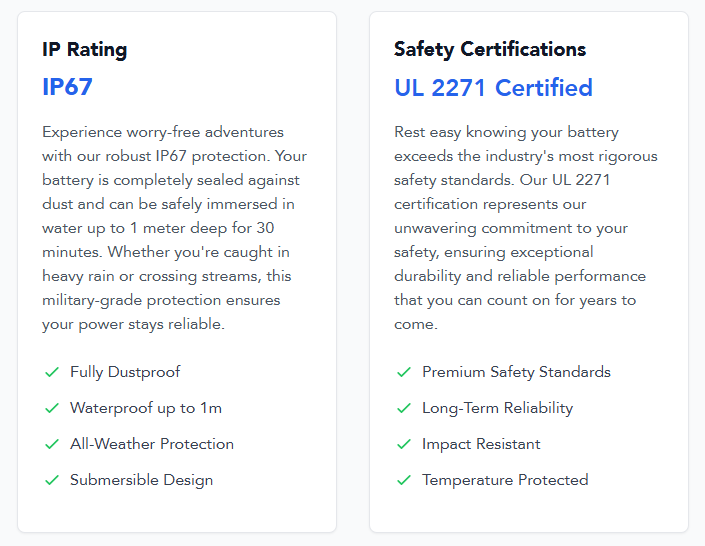Image resolution: width=705 pixels, height=546 pixels.
Task: Click the IP Rating heading
Action: [x=85, y=49]
